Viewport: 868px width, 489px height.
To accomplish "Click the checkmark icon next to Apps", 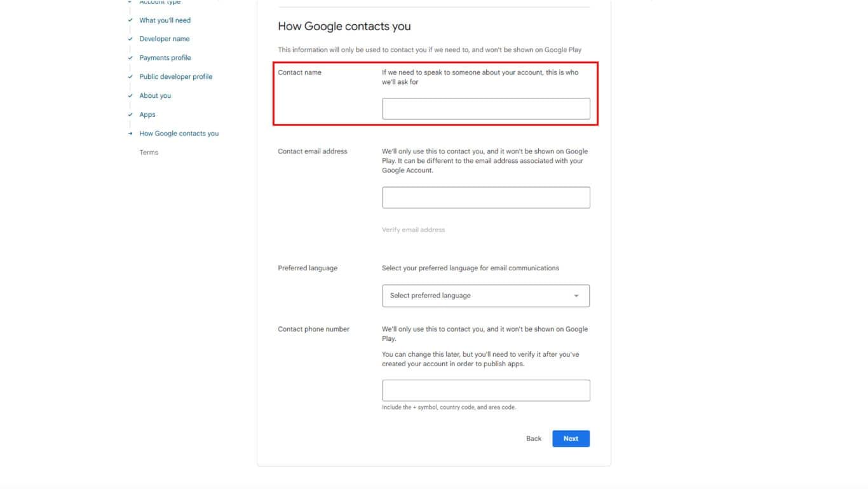I will 130,115.
